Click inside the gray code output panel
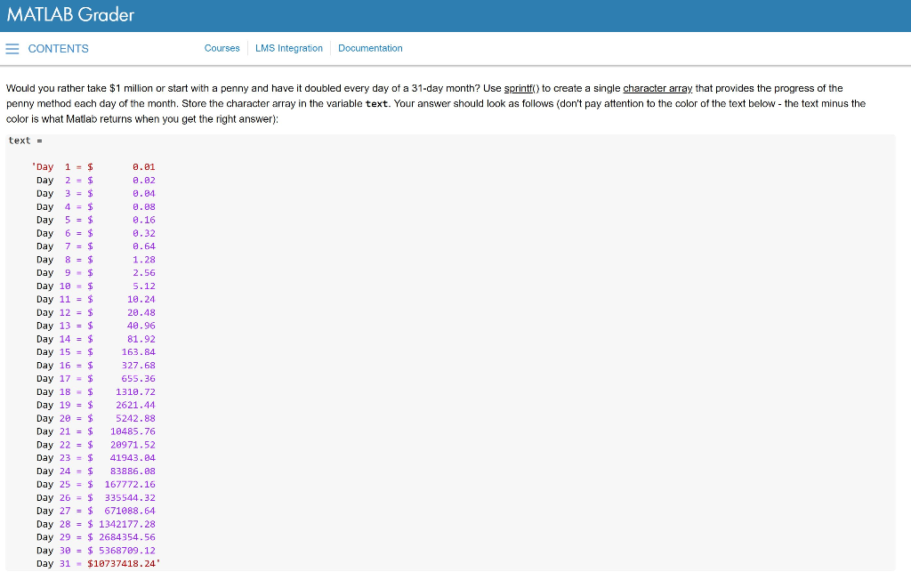Image resolution: width=911 pixels, height=588 pixels. tap(445, 356)
